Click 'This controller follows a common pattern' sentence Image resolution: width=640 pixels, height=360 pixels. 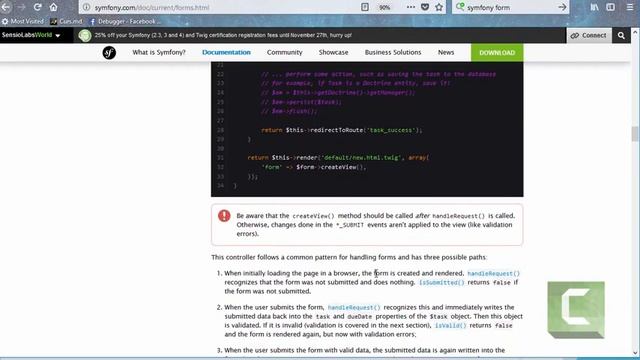[x=349, y=257]
